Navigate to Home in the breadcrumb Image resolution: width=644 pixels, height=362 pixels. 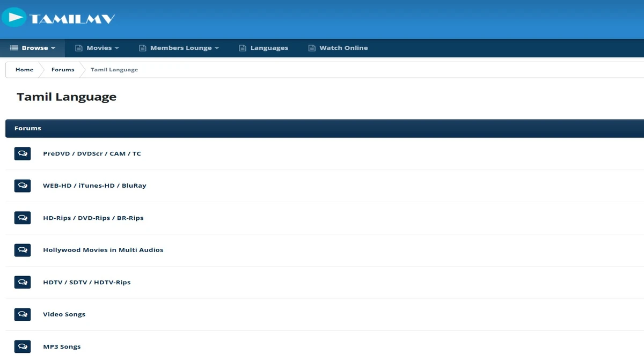pos(24,70)
